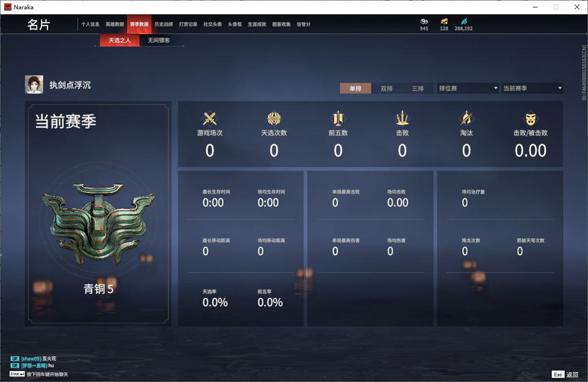Image resolution: width=588 pixels, height=382 pixels.
Task: Open the 历史战绩 tab
Action: tap(164, 24)
